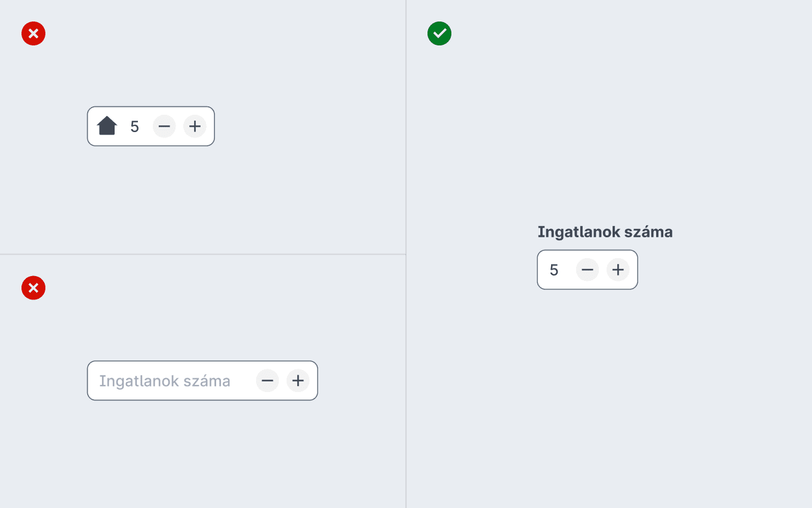
Task: Focus the value 5 beside the house icon
Action: 135,127
